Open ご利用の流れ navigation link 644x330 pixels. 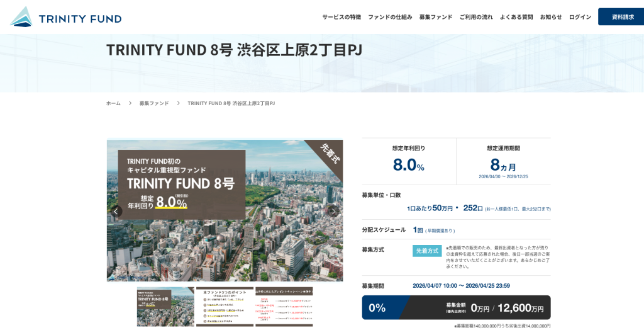click(476, 17)
